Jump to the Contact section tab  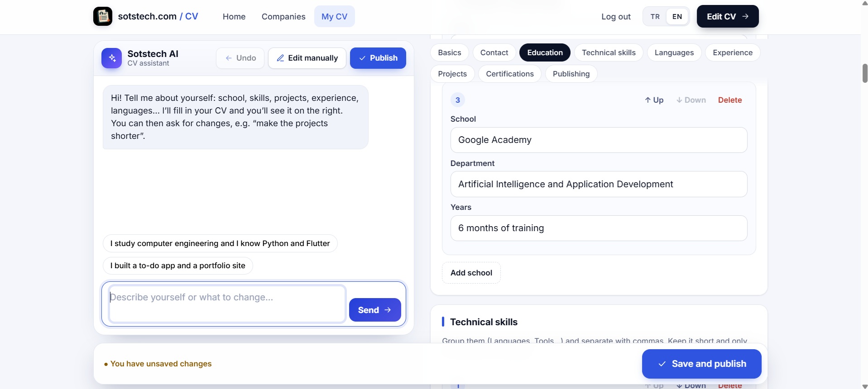[494, 52]
